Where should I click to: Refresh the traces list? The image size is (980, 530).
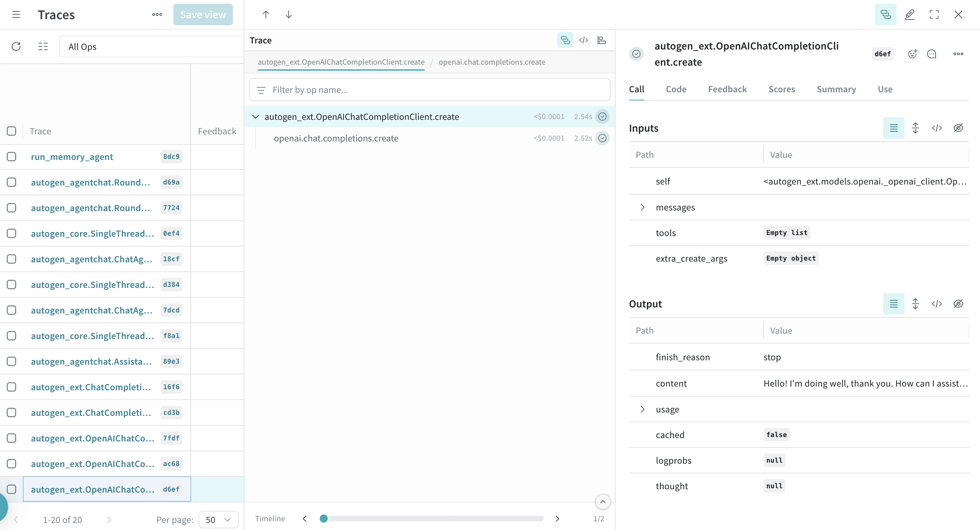point(16,46)
